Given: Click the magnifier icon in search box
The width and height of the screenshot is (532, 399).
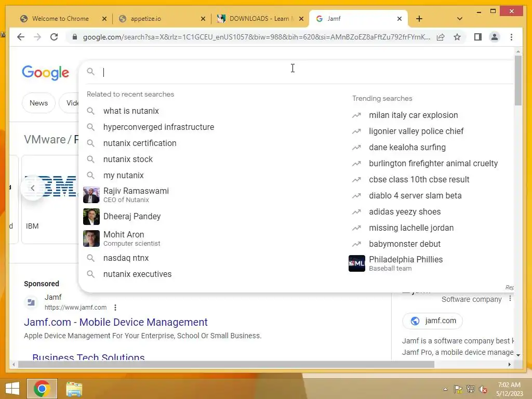Looking at the screenshot, I should click(90, 72).
